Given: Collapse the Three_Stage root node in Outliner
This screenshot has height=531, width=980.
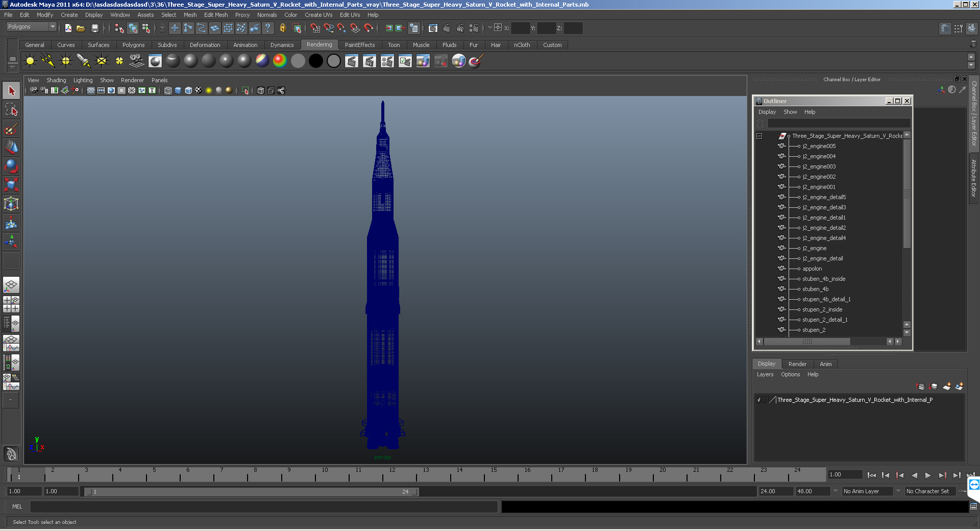Looking at the screenshot, I should tap(759, 136).
